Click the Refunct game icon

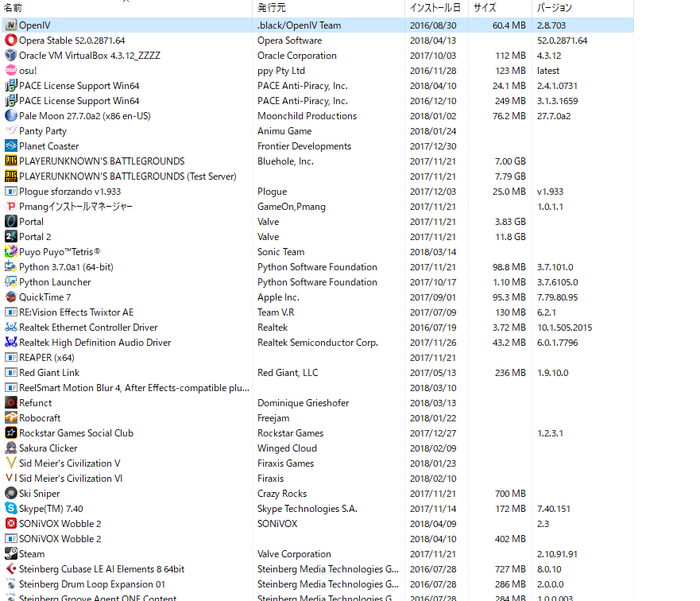(10, 403)
